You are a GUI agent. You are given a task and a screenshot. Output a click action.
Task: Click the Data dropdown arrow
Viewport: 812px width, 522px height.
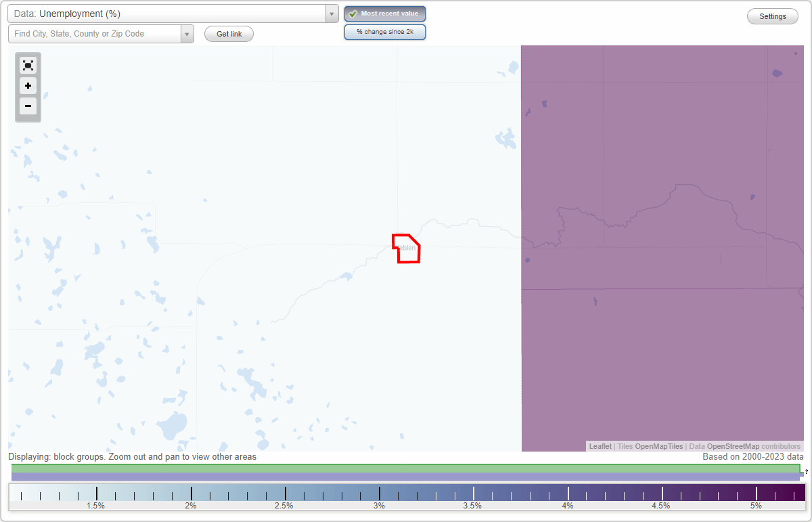click(331, 13)
